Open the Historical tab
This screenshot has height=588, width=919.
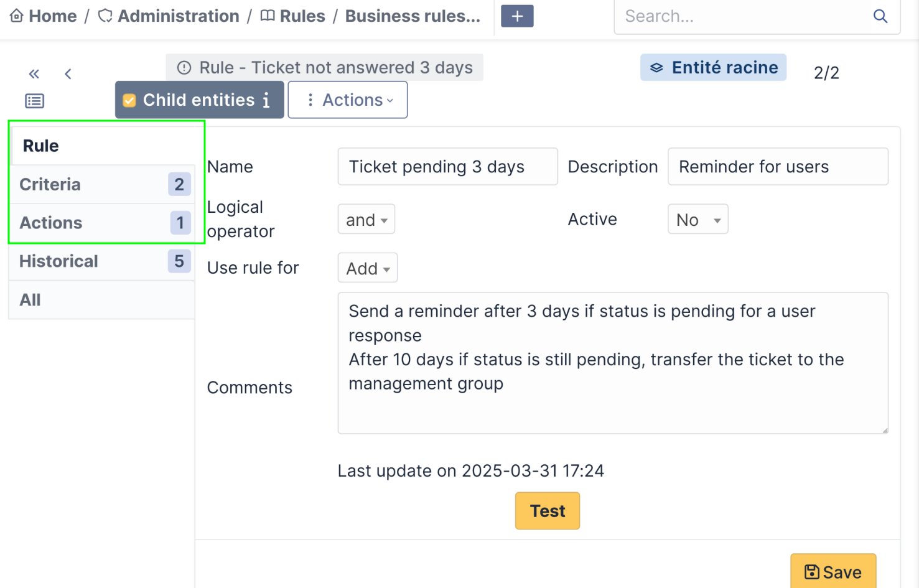click(x=58, y=261)
